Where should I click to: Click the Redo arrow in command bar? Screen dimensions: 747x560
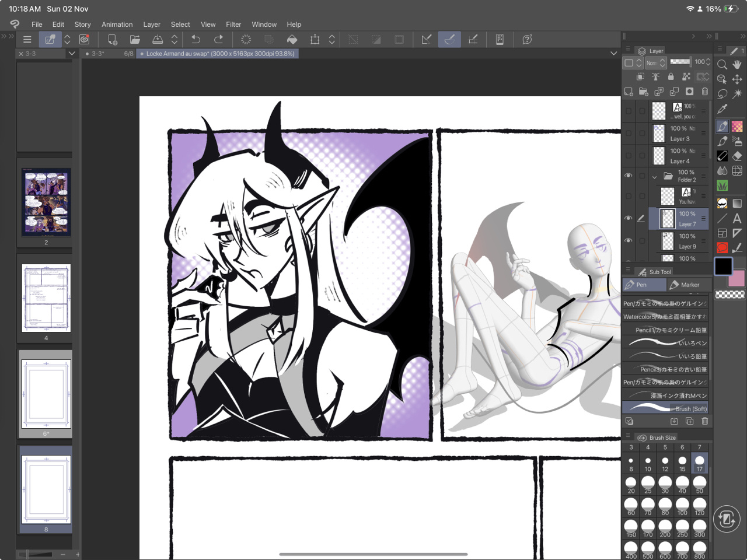(x=218, y=39)
